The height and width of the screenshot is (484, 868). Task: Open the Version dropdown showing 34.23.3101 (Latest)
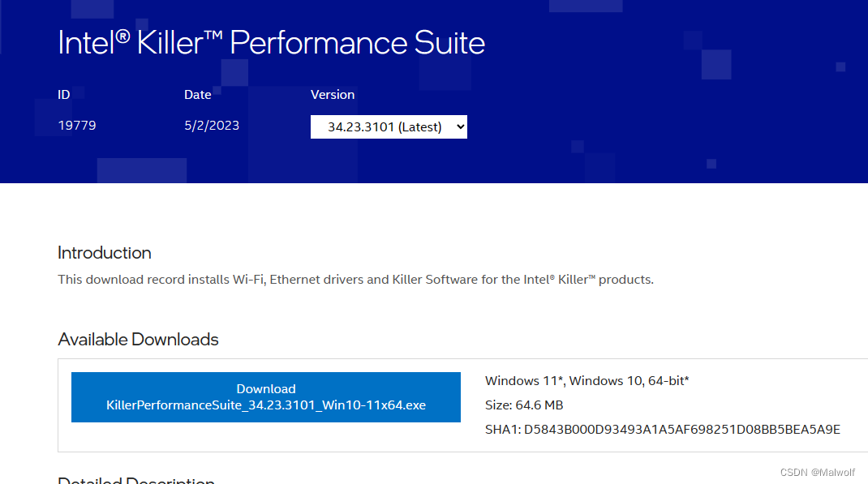pos(389,126)
